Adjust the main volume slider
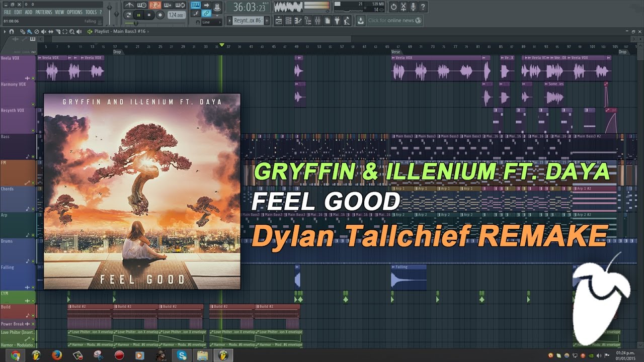The height and width of the screenshot is (362, 644). (109, 13)
